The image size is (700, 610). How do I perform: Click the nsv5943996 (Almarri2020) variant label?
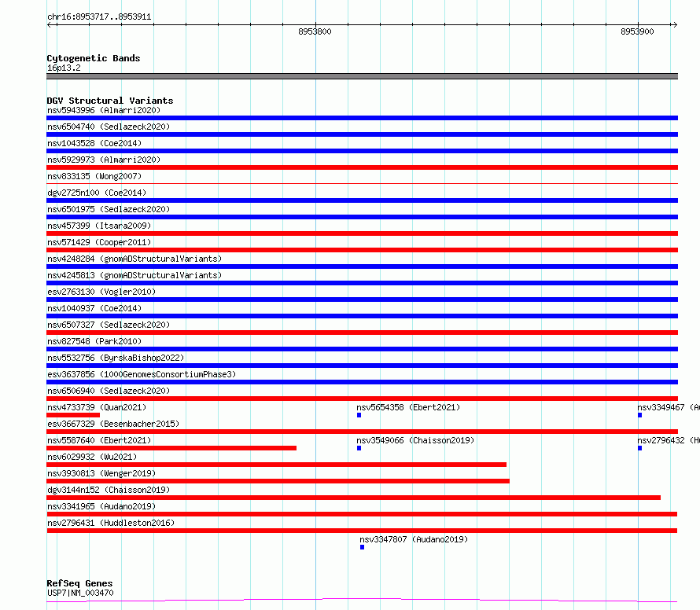104,110
